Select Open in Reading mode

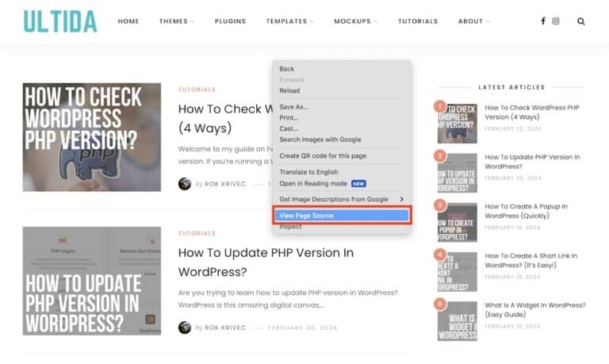pos(342,183)
